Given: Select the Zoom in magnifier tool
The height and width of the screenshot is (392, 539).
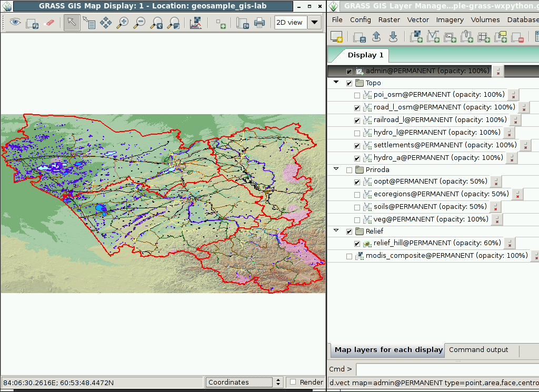Looking at the screenshot, I should point(122,23).
